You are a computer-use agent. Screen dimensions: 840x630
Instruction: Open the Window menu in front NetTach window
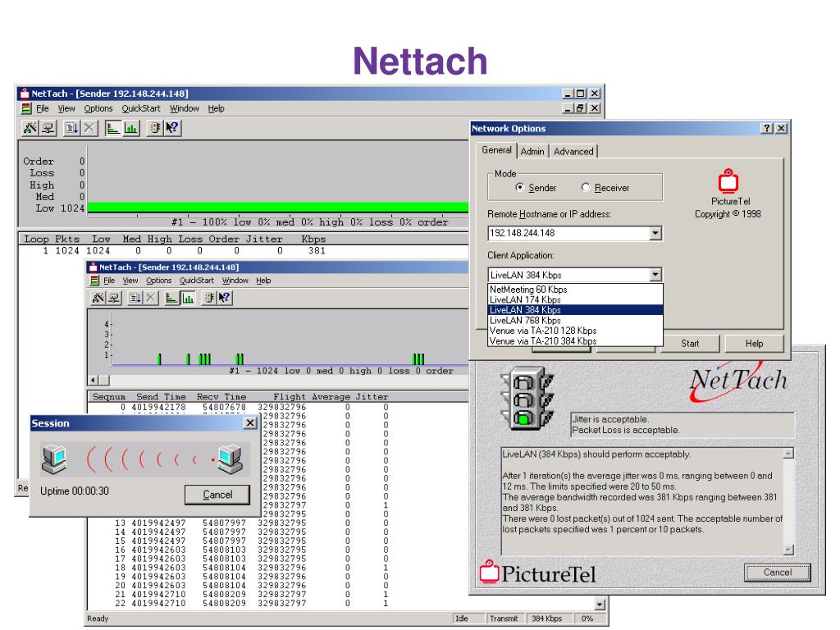tap(235, 281)
